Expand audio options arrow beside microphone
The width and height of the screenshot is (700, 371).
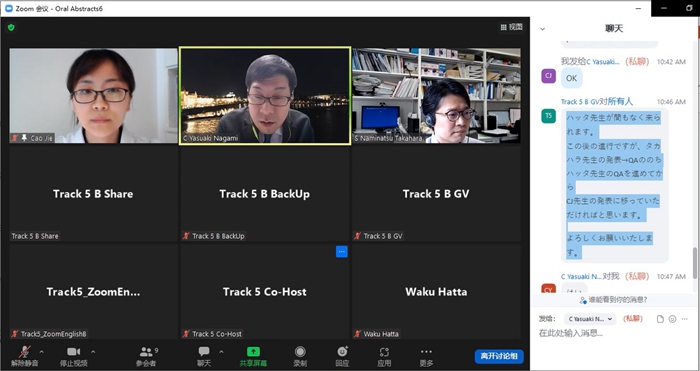[x=42, y=352]
